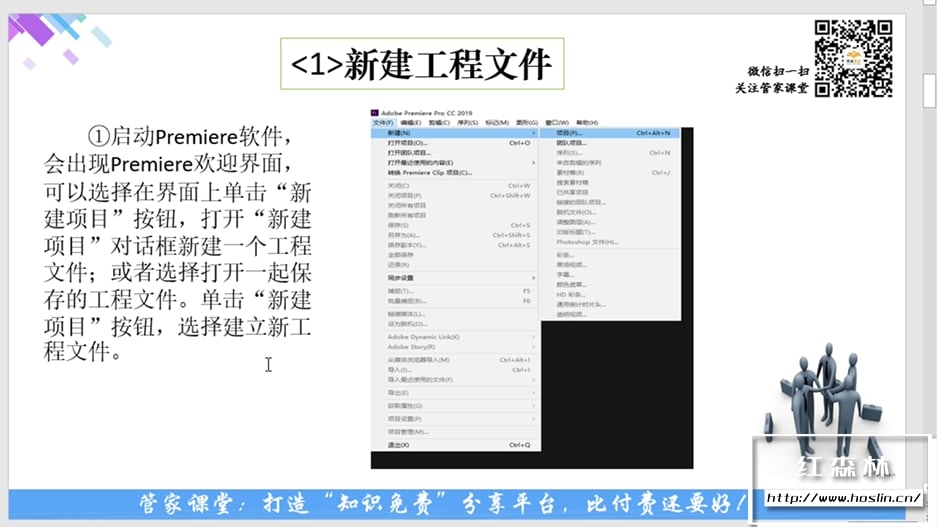Open the http://www.hoslin.cn/ link

(x=843, y=498)
